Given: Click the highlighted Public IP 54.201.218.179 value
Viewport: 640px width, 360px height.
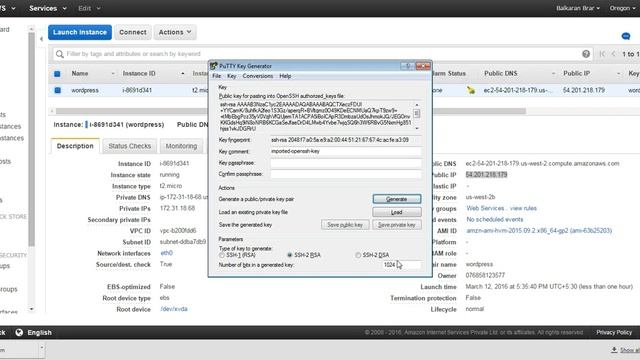Looking at the screenshot, I should (487, 175).
